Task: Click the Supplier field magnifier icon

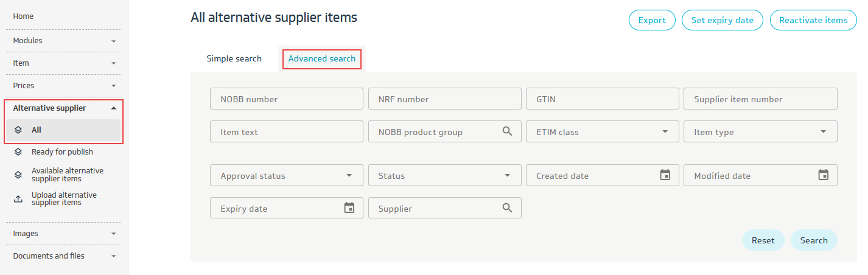Action: pos(507,208)
